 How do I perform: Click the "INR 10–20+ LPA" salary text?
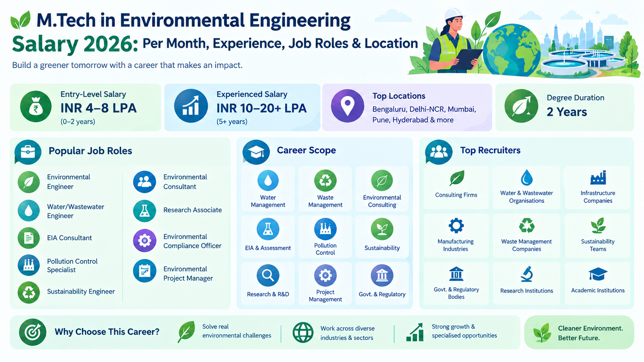[x=262, y=108]
